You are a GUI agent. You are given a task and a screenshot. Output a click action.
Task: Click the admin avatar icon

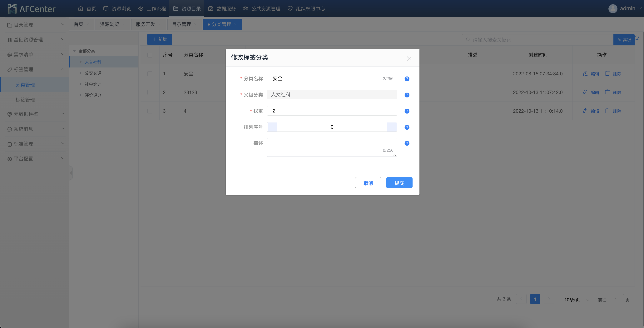point(613,9)
